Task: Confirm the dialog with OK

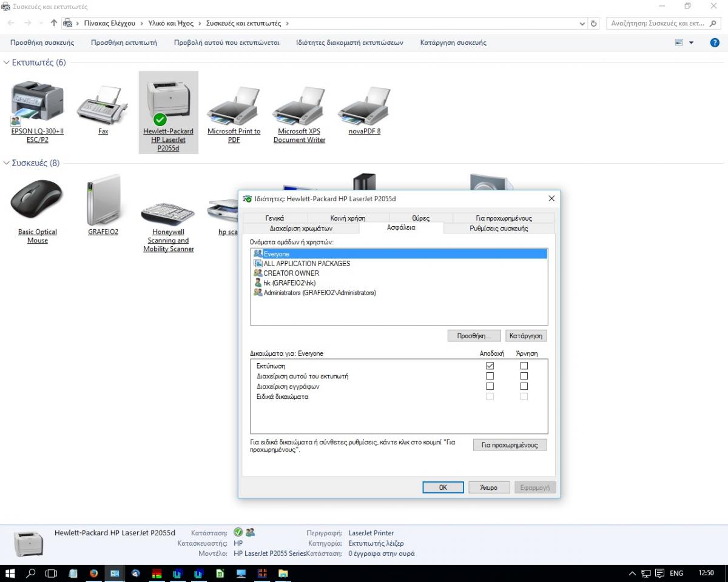Action: [x=443, y=487]
